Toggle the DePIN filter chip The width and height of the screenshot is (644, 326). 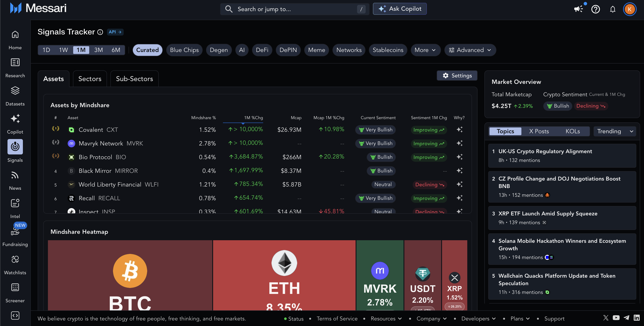point(288,50)
